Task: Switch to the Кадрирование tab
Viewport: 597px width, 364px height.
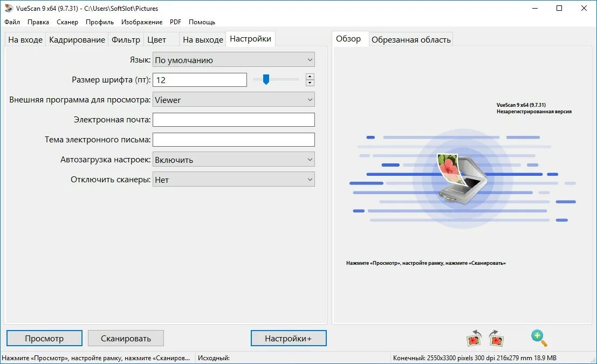Action: click(x=77, y=39)
